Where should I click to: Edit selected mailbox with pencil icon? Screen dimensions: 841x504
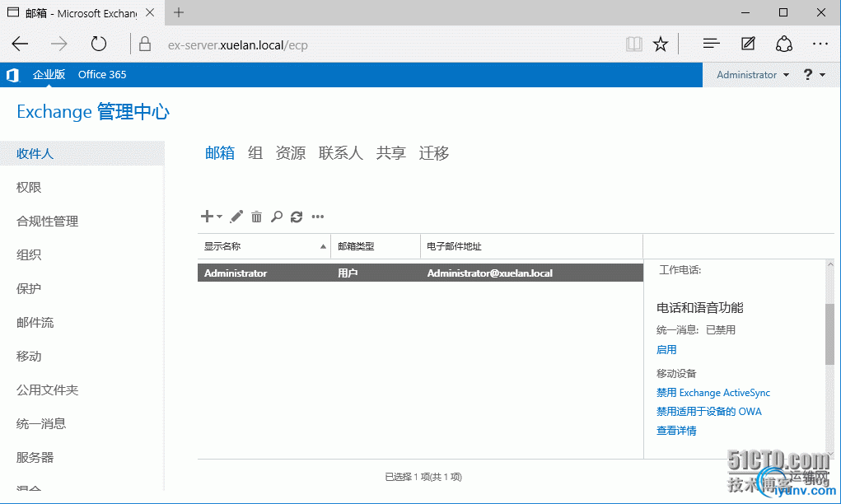pyautogui.click(x=236, y=217)
